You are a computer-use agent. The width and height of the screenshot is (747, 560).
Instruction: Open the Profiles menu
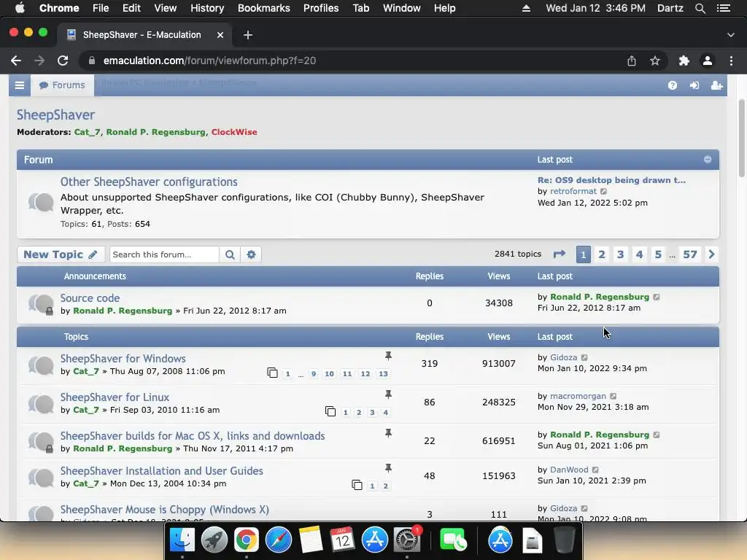click(321, 8)
